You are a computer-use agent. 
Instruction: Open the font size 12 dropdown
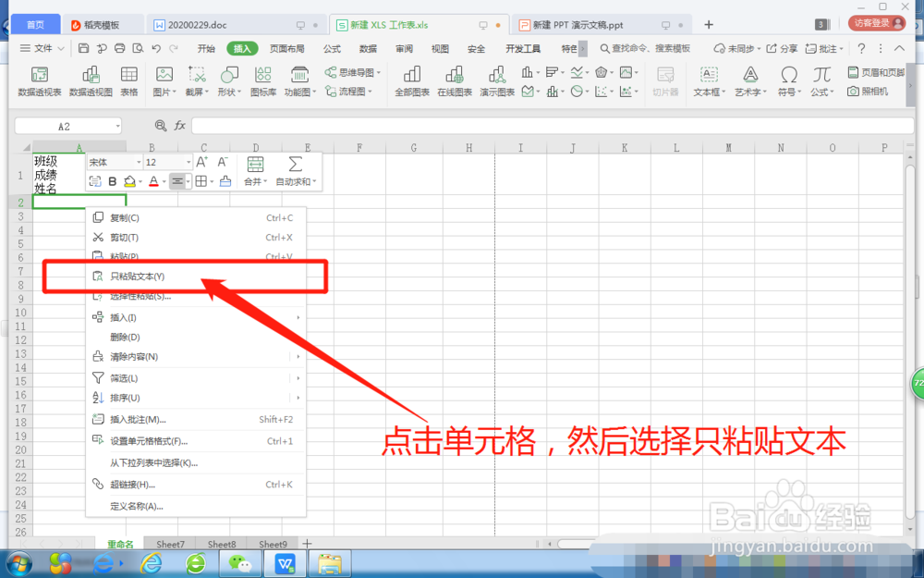click(188, 162)
